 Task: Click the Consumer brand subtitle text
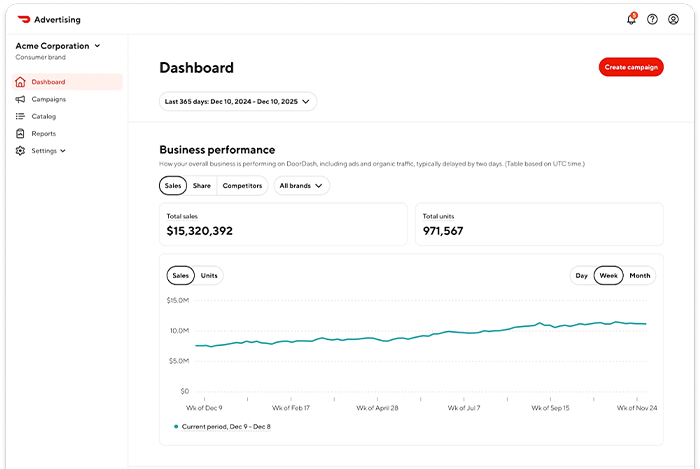41,57
